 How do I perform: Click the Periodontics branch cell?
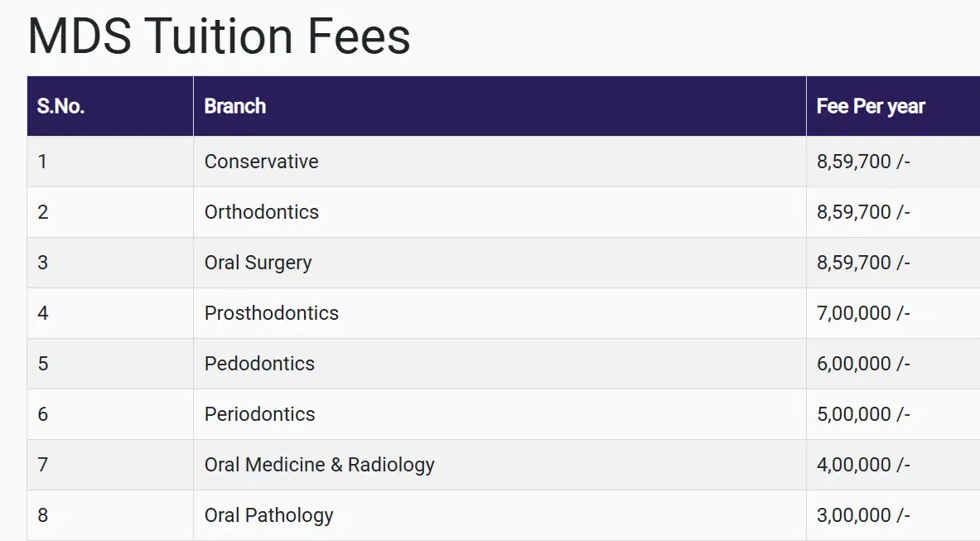pos(260,414)
